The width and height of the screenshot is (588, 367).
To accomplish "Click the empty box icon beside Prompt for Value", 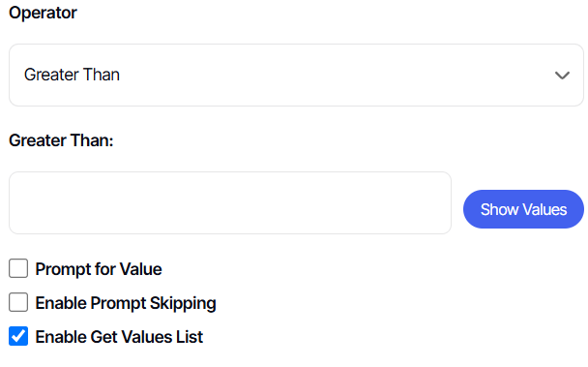I will pos(18,268).
